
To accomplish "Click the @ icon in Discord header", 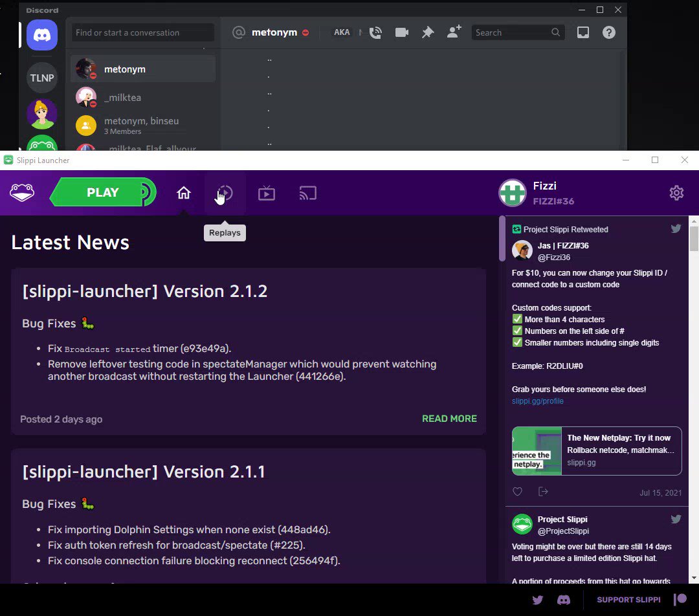I will (x=239, y=32).
